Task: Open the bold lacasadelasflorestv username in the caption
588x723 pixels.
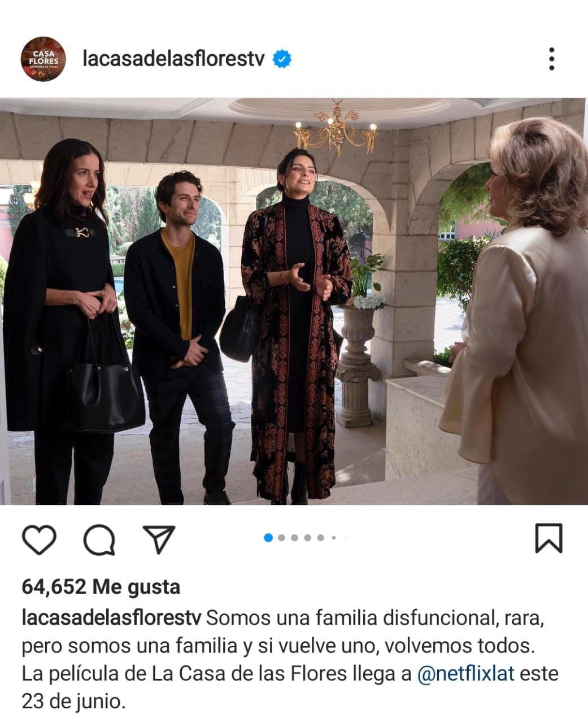Action: (111, 618)
